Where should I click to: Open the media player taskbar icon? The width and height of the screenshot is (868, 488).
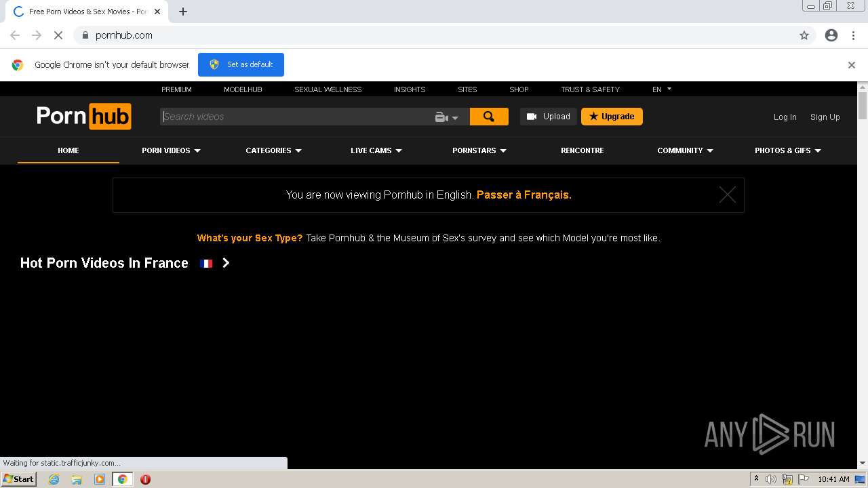pos(100,479)
